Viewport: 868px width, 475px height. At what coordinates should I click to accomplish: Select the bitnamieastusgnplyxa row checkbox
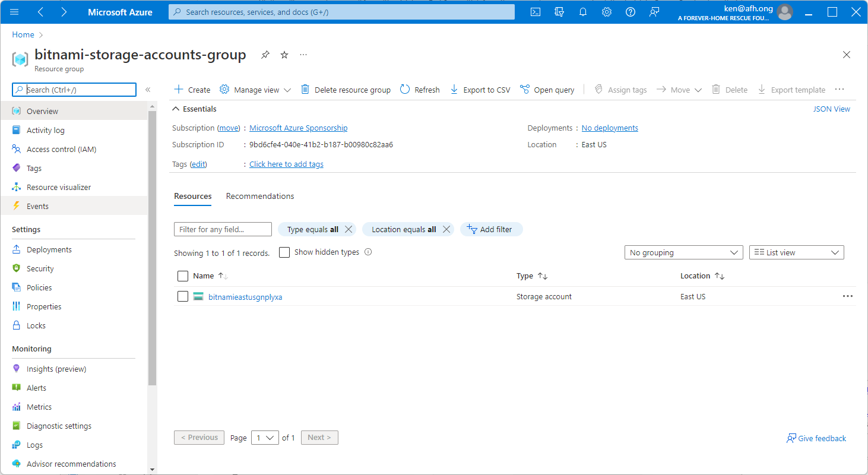pos(183,296)
